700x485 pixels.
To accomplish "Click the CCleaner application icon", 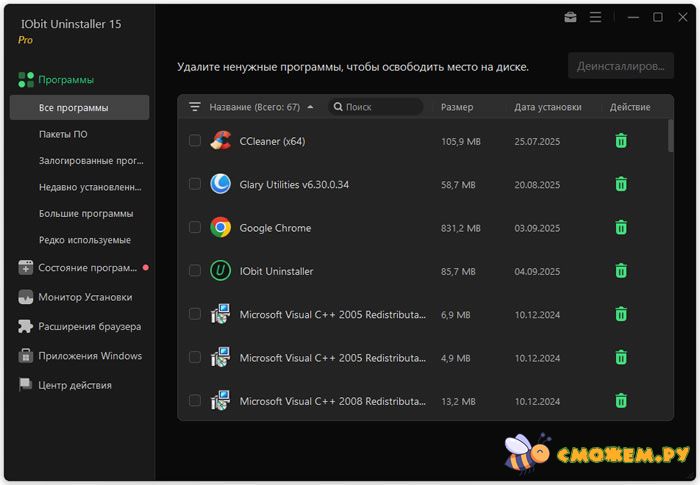I will click(x=221, y=140).
